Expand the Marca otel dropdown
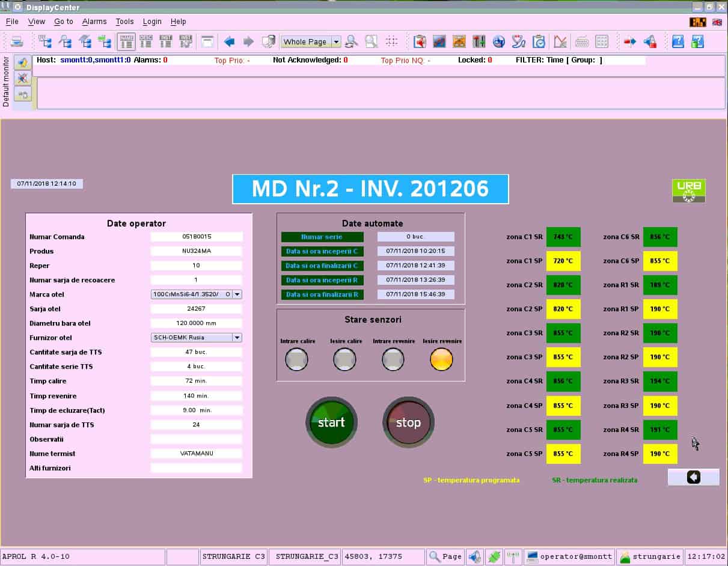Image resolution: width=728 pixels, height=566 pixels. [x=237, y=294]
